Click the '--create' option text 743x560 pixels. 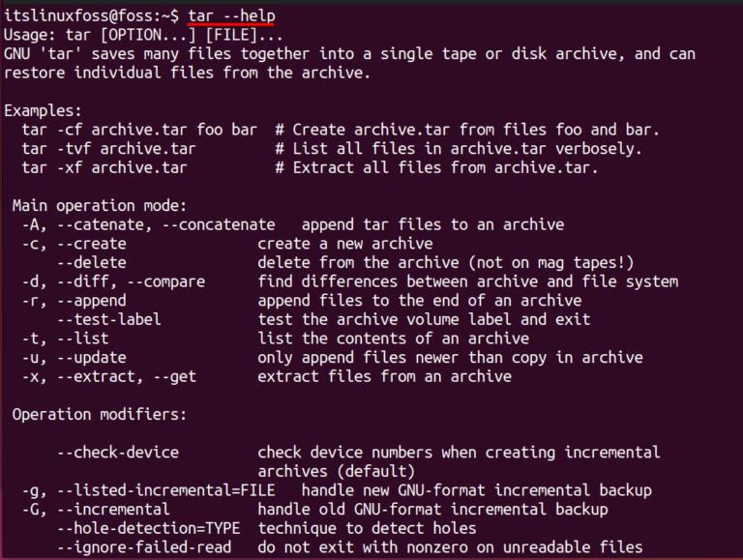coord(92,244)
